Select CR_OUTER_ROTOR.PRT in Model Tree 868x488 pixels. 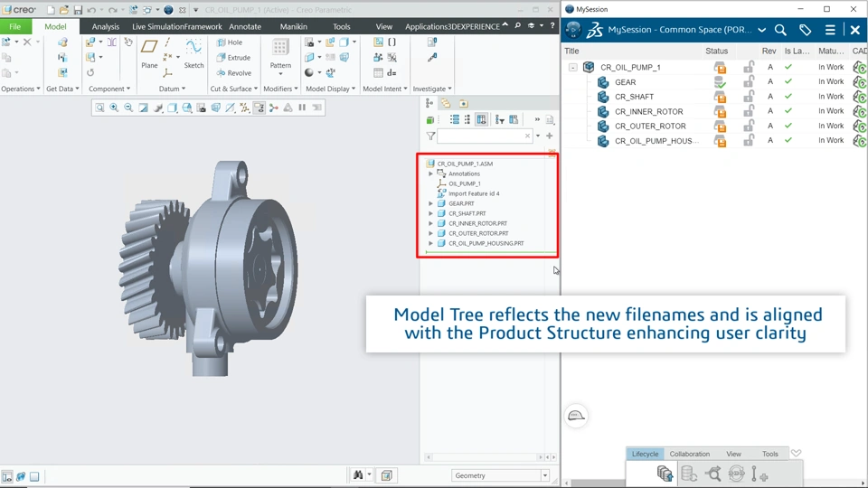(x=478, y=233)
